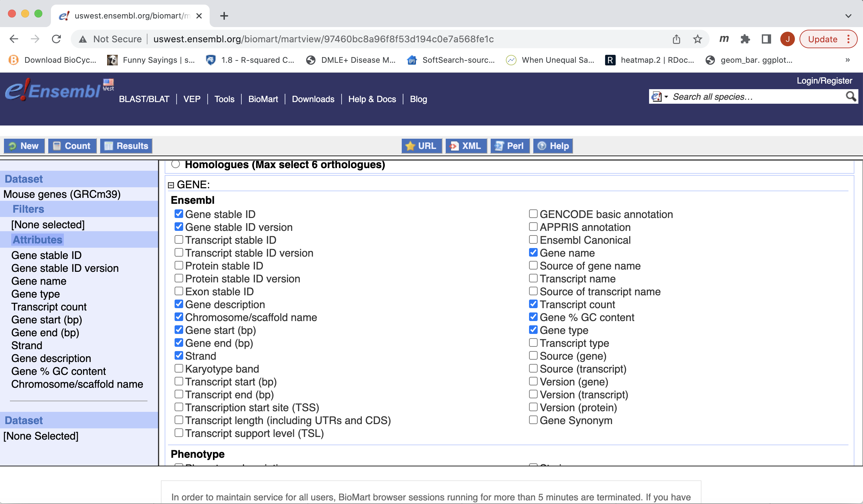The image size is (863, 504).
Task: Click the Count results button
Action: click(71, 145)
